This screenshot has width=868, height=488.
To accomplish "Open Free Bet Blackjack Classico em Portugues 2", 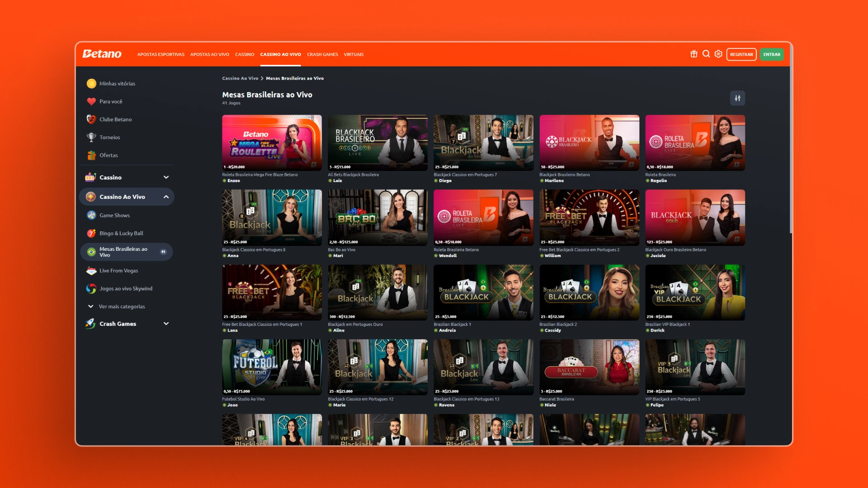I will 589,218.
